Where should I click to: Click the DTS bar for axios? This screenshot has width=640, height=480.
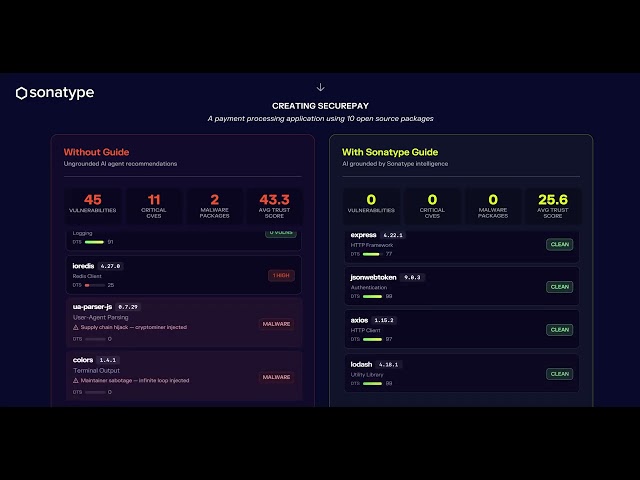[372, 340]
